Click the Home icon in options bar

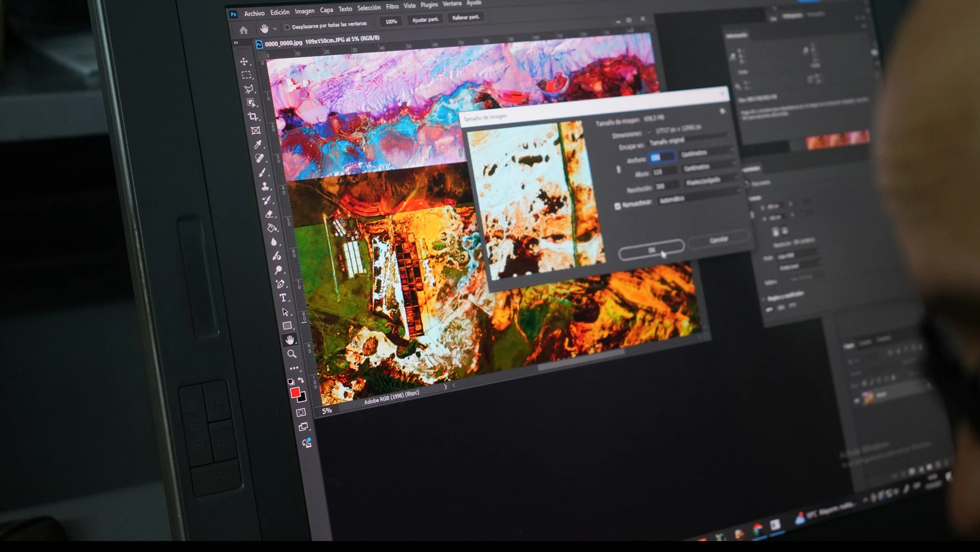243,30
